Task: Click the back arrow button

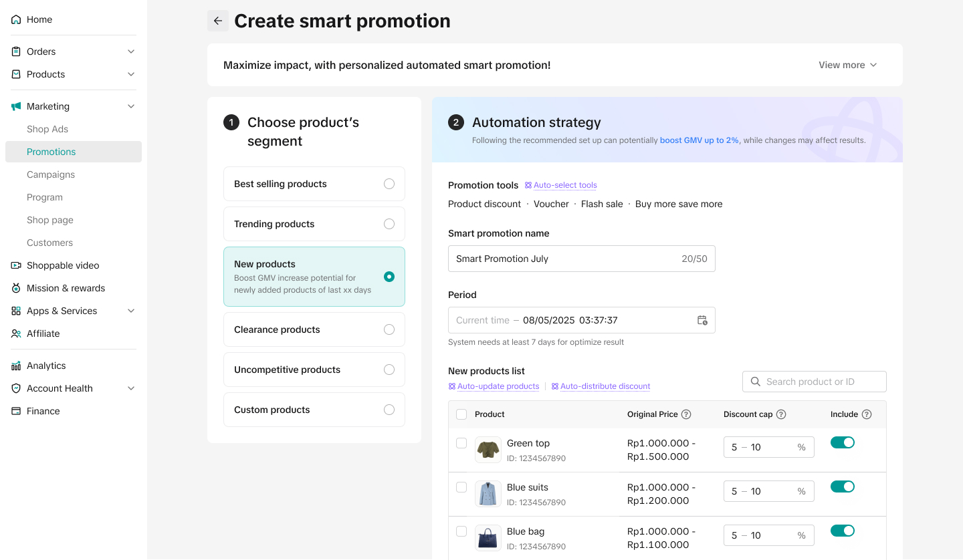Action: coord(218,21)
